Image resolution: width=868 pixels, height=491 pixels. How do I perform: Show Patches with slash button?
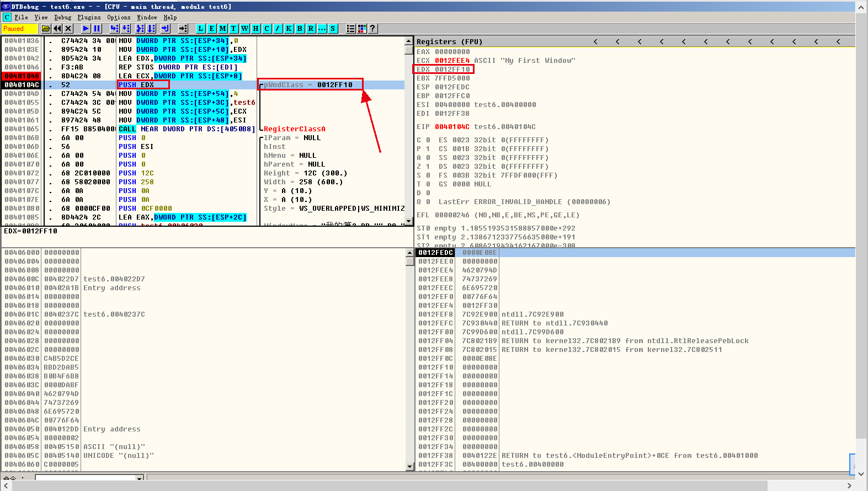278,29
